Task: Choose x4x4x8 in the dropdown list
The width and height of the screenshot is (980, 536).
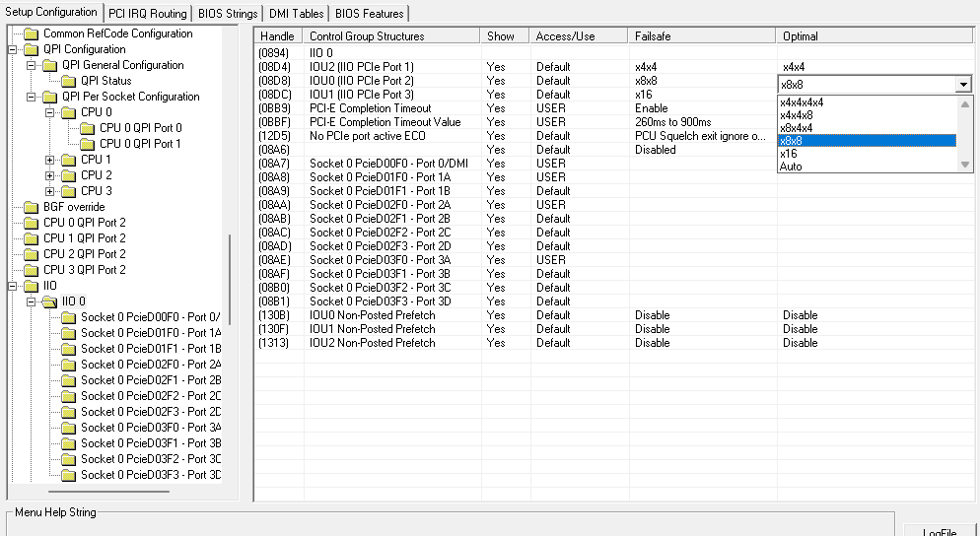Action: (x=868, y=115)
